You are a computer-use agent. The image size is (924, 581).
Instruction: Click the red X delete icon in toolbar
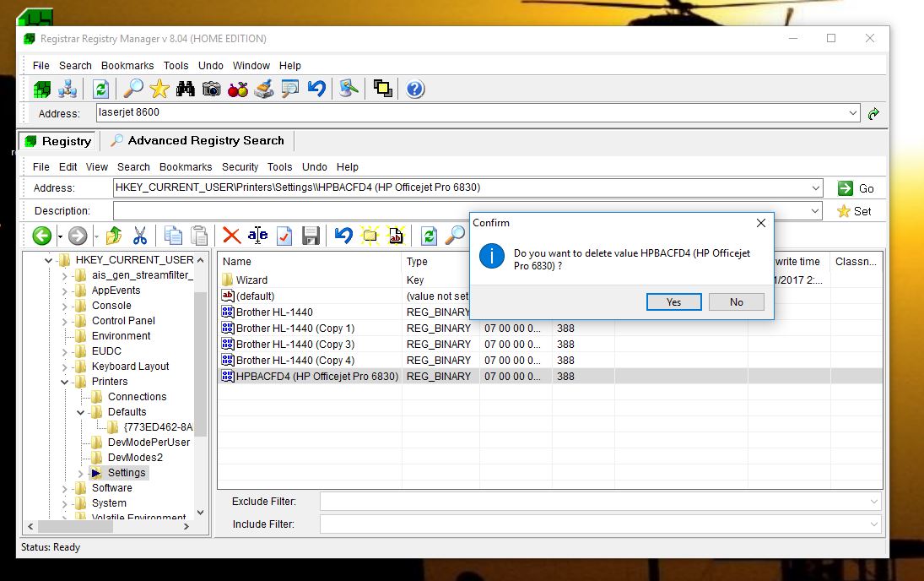click(231, 236)
